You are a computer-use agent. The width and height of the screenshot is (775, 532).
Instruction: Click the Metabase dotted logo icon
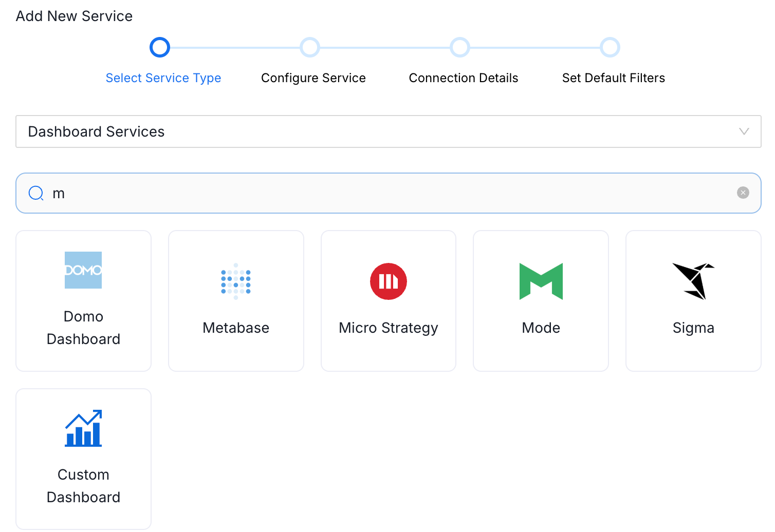point(236,281)
